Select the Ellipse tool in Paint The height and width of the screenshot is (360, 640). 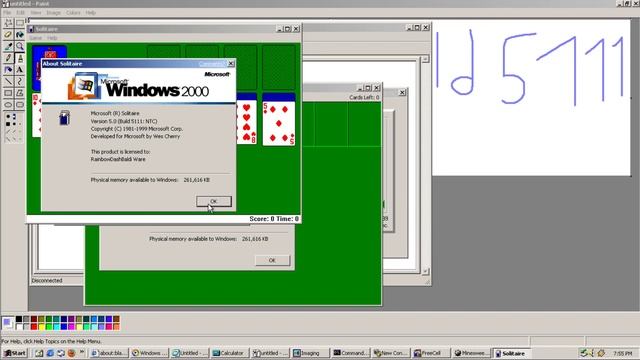[x=8, y=105]
